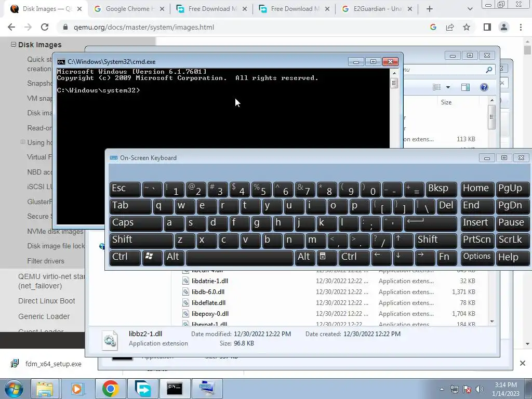Select the libdeflate.dll file
Viewport: 532px width, 399px height.
pyautogui.click(x=208, y=303)
